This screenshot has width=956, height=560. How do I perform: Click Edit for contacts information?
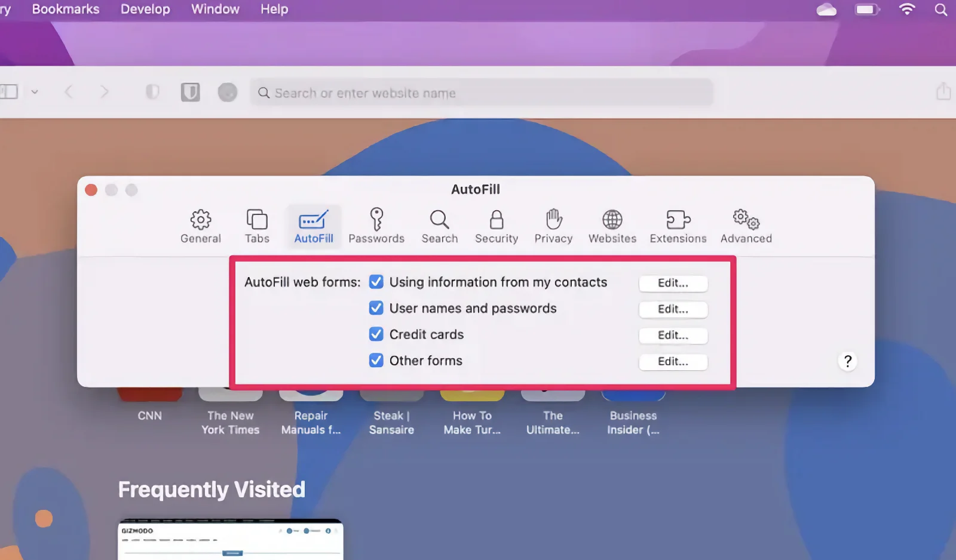tap(673, 283)
